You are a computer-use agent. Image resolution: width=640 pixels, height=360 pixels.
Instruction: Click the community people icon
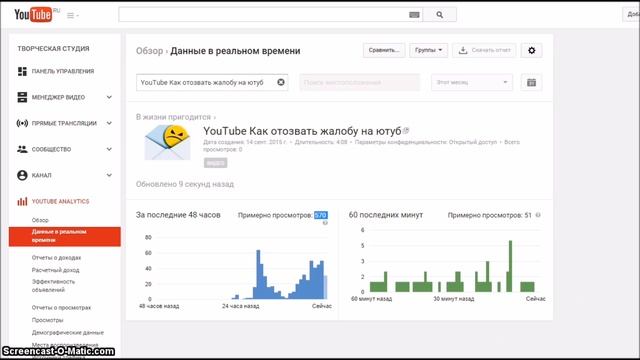pyautogui.click(x=22, y=149)
